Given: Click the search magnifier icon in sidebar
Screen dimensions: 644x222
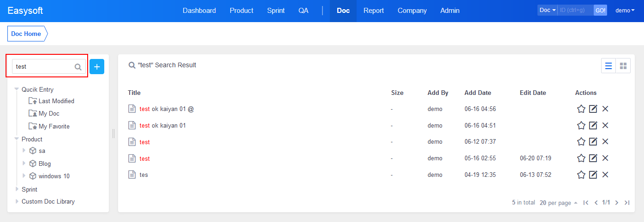Looking at the screenshot, I should [78, 67].
